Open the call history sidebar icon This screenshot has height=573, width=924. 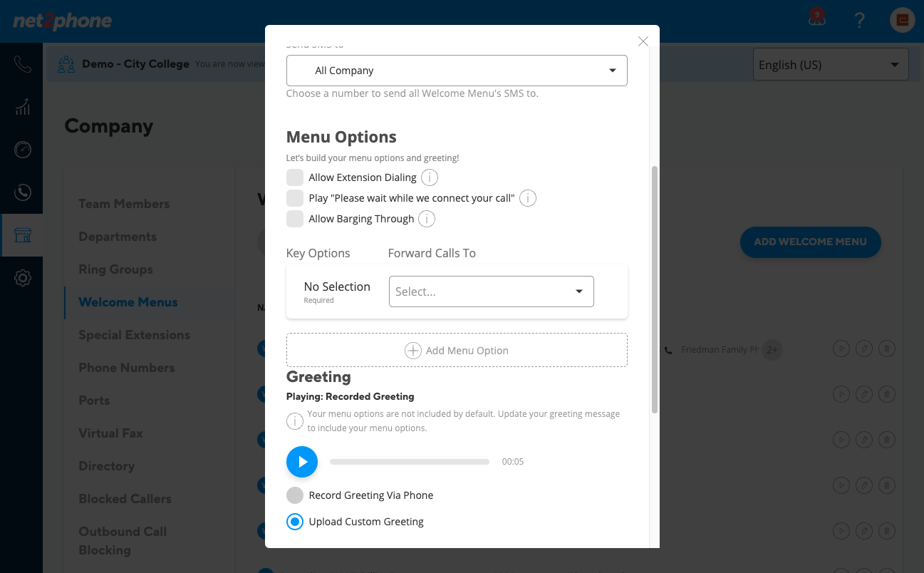click(22, 192)
